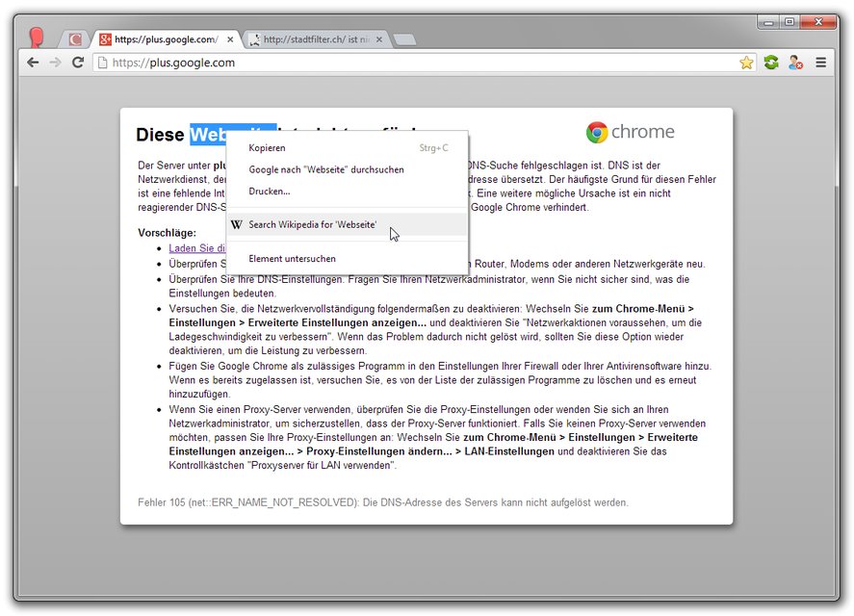Viewport: 854px width, 616px height.
Task: Switch to the stadtfilter.ch tab
Action: tap(316, 39)
